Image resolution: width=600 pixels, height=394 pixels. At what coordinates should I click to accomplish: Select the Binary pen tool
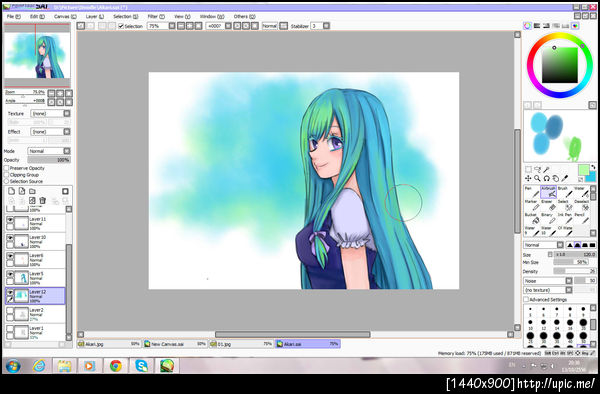point(548,218)
